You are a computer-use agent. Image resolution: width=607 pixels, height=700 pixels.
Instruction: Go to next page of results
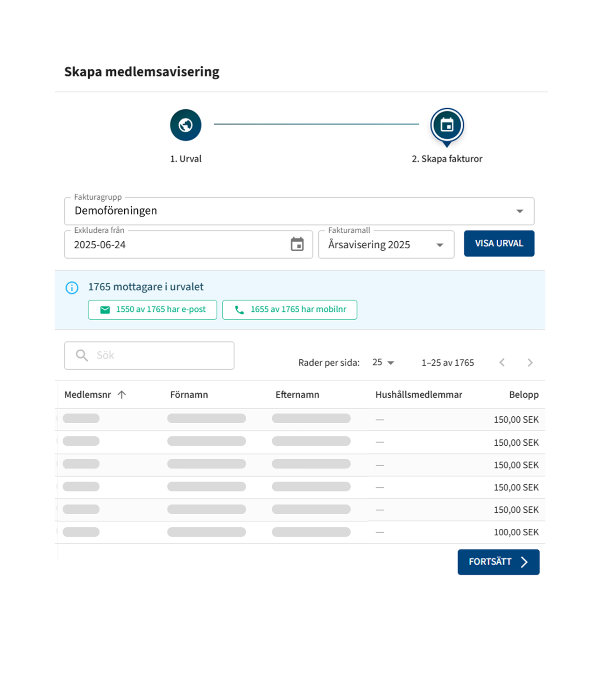(x=529, y=363)
